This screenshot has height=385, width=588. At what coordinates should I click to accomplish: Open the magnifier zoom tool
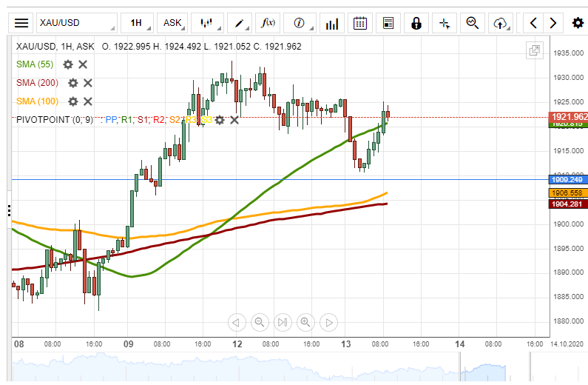472,23
